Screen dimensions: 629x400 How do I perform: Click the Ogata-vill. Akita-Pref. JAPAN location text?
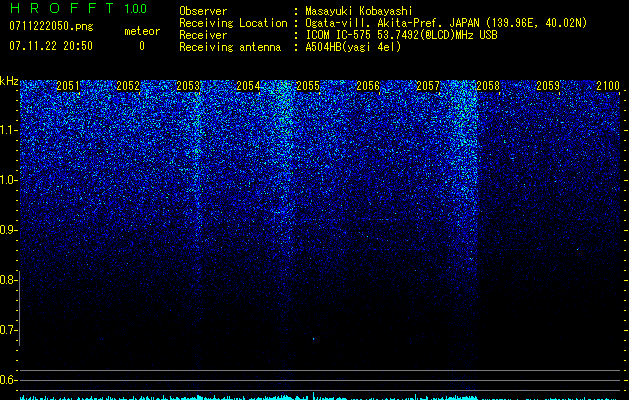[446, 23]
